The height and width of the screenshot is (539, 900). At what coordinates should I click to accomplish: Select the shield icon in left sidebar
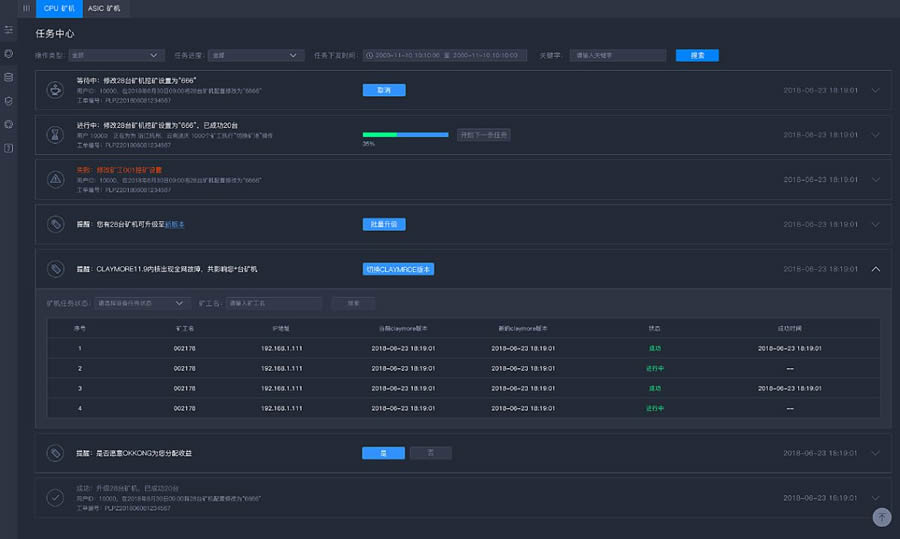(x=9, y=101)
